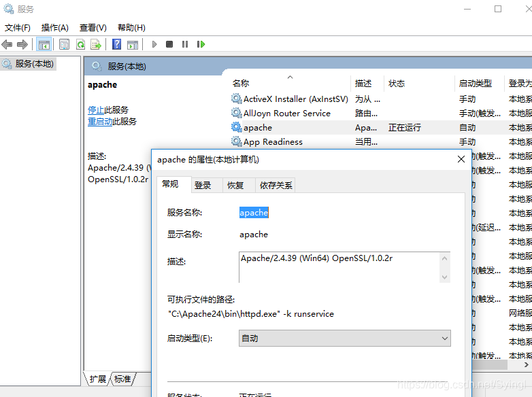Image resolution: width=532 pixels, height=397 pixels.
Task: Switch to the 恢复 Recovery tab
Action: click(239, 185)
